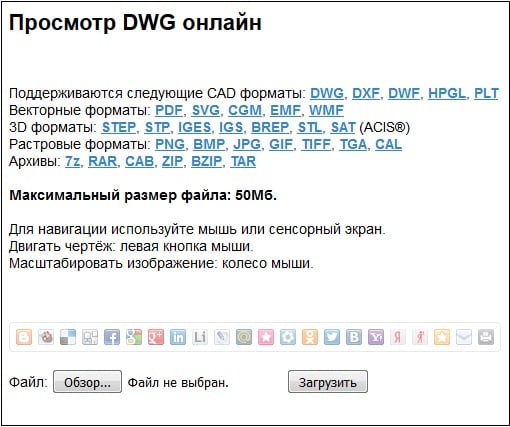Image resolution: width=510 pixels, height=427 pixels.
Task: Click the brown round cookie-like share icon
Action: (46, 337)
